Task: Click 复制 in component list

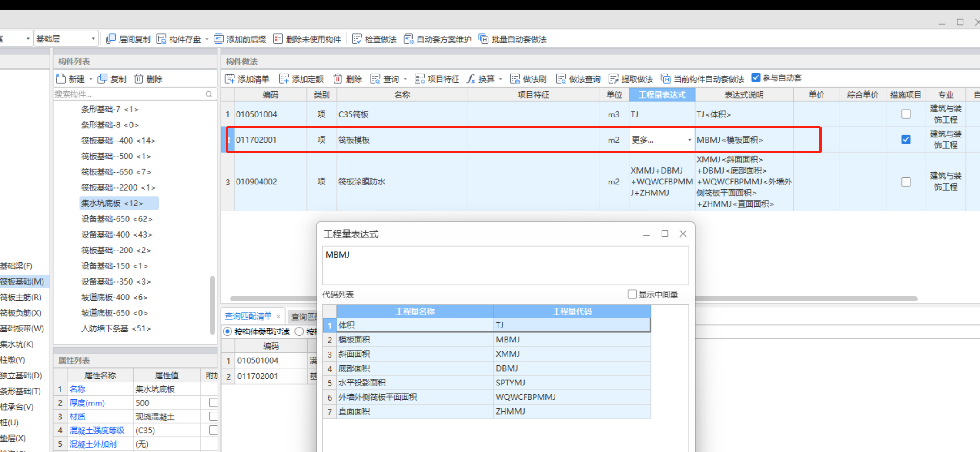Action: point(112,79)
